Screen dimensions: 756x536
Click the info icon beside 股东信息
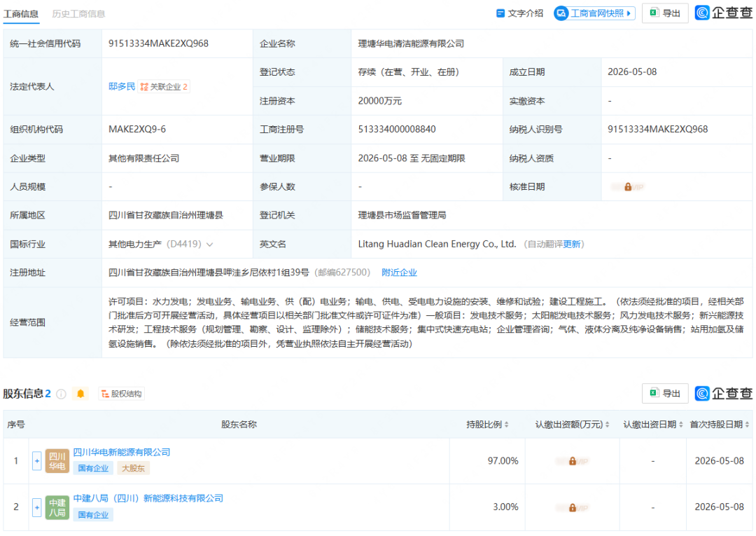click(61, 394)
